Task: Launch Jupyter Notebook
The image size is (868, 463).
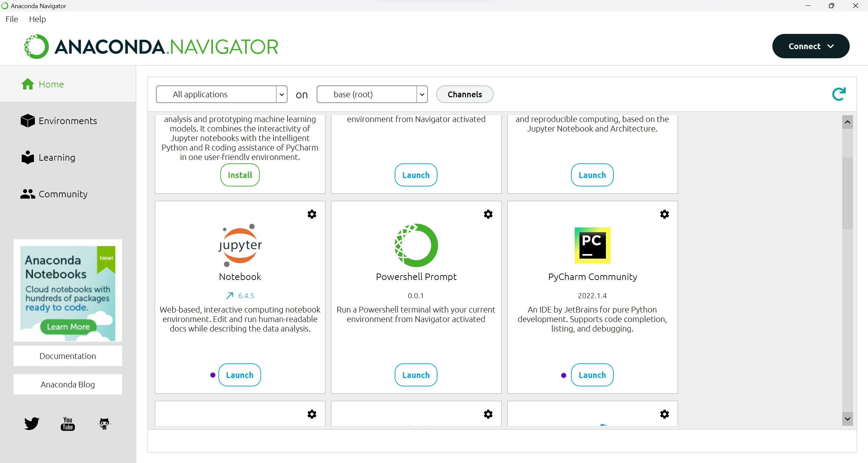Action: tap(239, 375)
